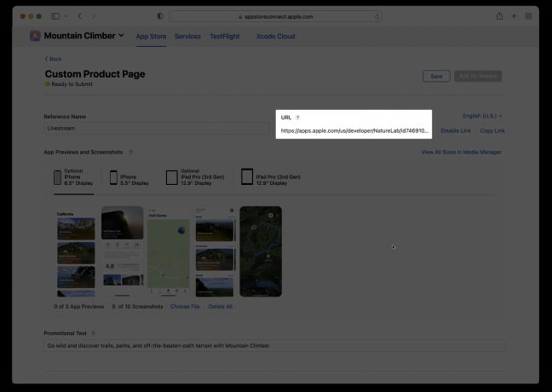Select the 4.8 rating screenshot thumbnail
This screenshot has width=552, height=392.
click(122, 251)
